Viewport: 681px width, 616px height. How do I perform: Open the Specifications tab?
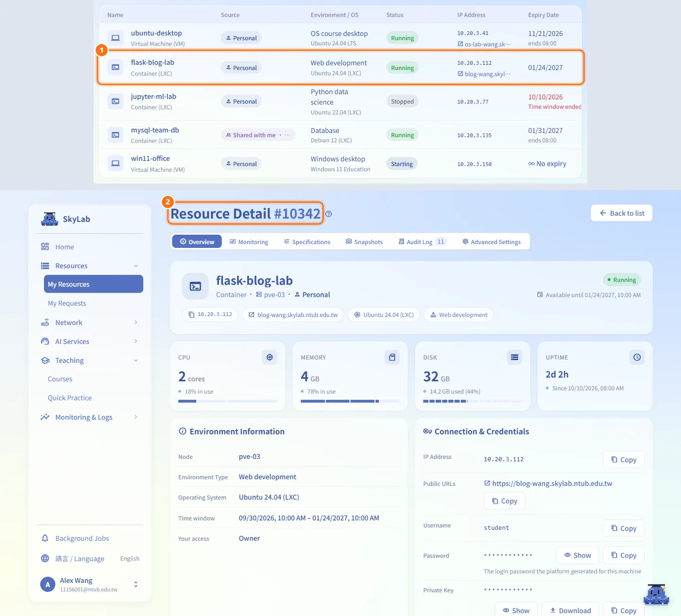(307, 242)
